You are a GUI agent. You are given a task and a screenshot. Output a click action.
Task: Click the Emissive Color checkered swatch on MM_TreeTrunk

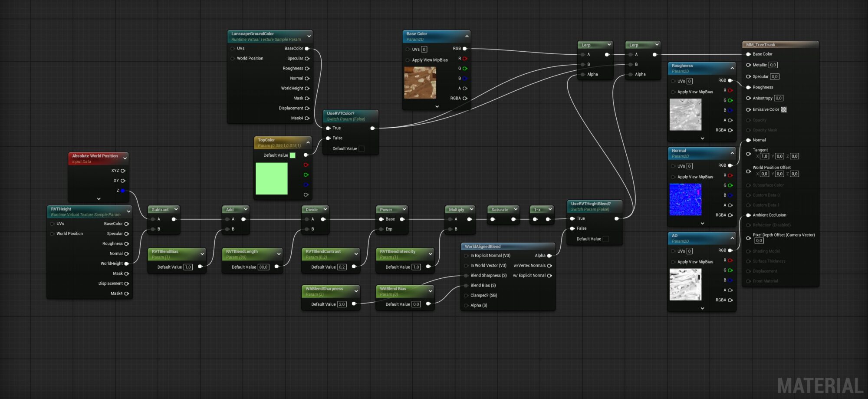coord(784,109)
